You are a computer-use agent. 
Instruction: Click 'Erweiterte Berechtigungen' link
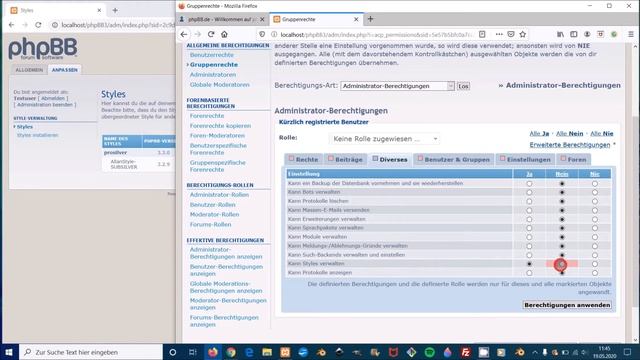point(569,145)
